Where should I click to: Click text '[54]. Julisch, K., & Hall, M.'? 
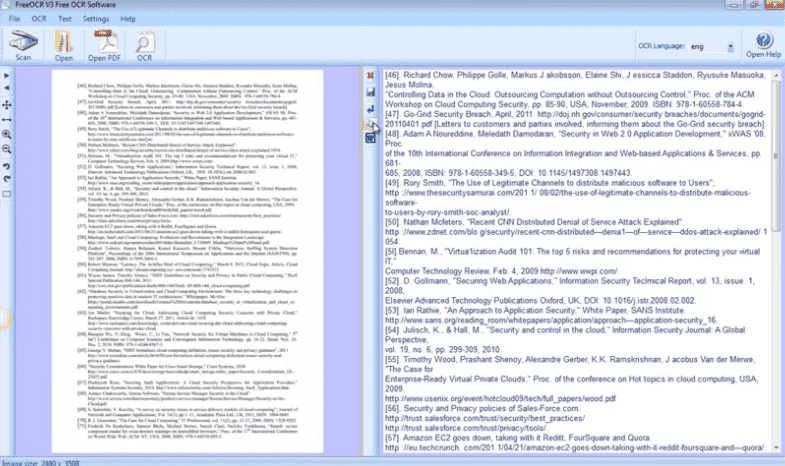coord(433,330)
